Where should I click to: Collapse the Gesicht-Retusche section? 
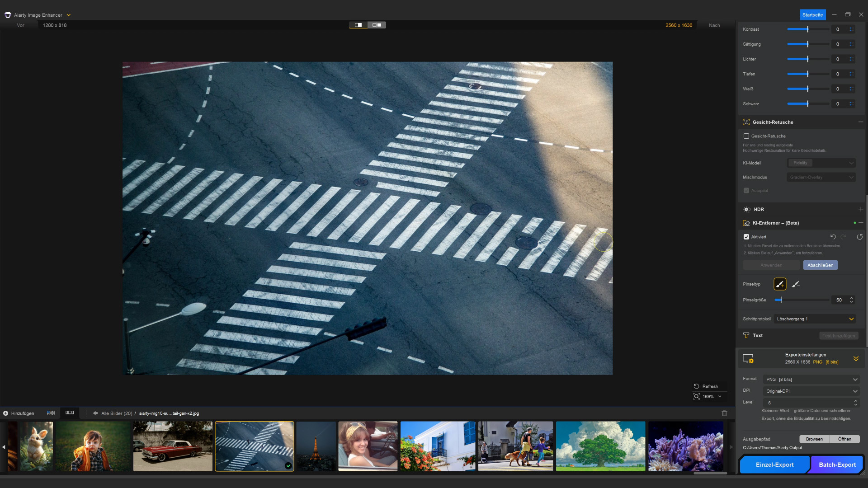tap(860, 122)
